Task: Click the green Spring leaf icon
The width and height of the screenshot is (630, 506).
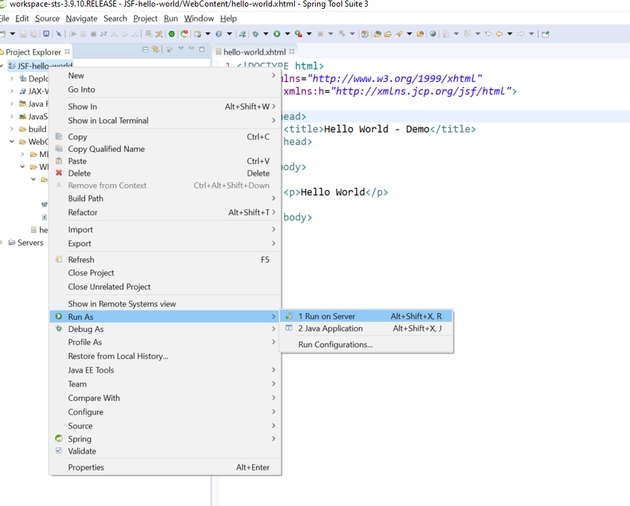Action: pos(59,439)
